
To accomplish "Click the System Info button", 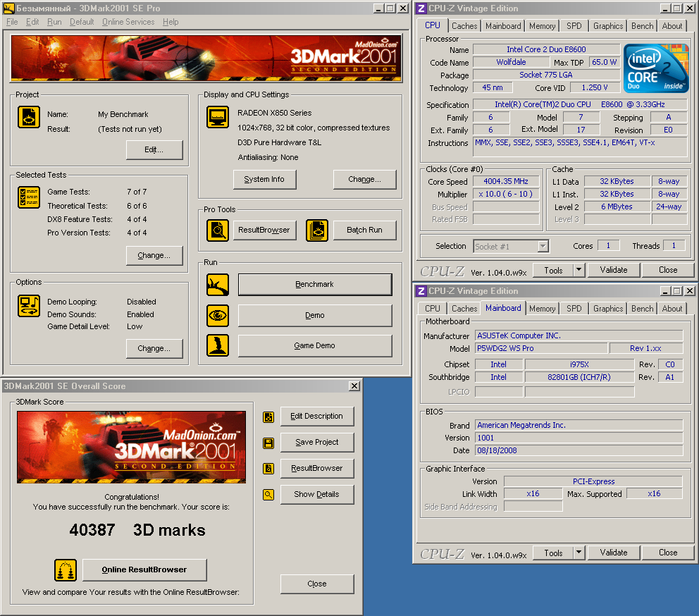I will click(264, 180).
